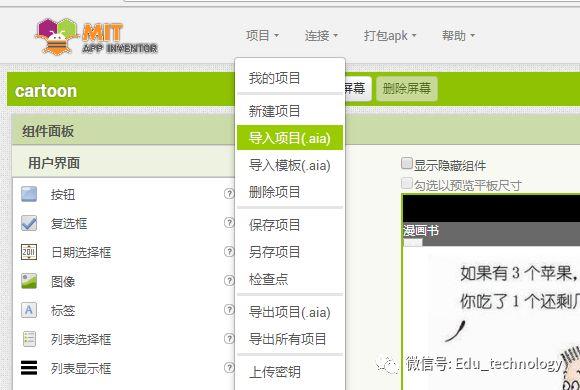Viewport: 580px width, 390px height.
Task: Open help for the 标签 component
Action: click(x=229, y=309)
